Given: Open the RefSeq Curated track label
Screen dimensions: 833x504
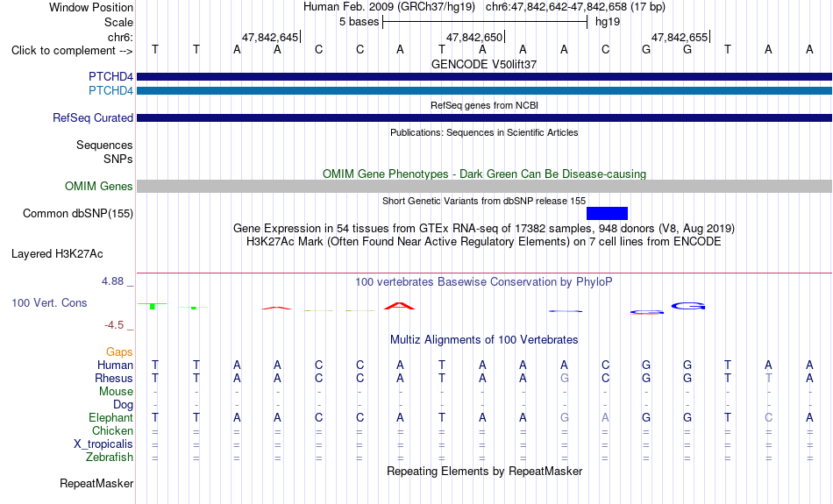Looking at the screenshot, I should click(92, 118).
